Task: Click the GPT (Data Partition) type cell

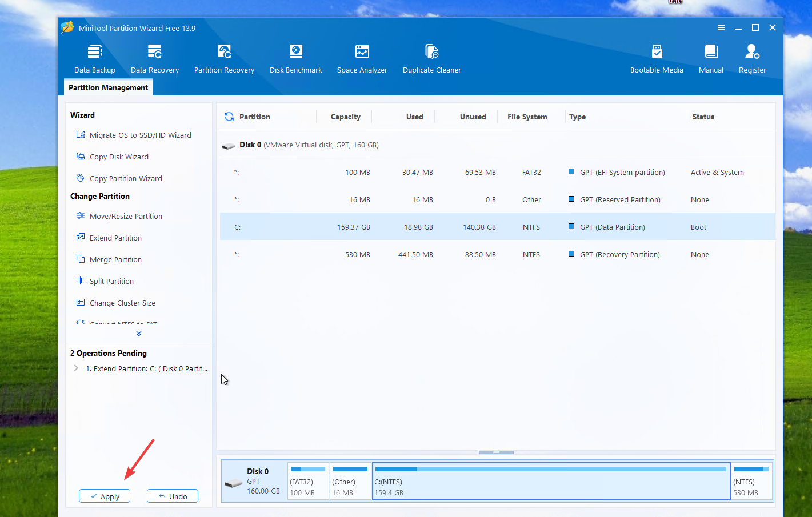Action: pyautogui.click(x=613, y=227)
